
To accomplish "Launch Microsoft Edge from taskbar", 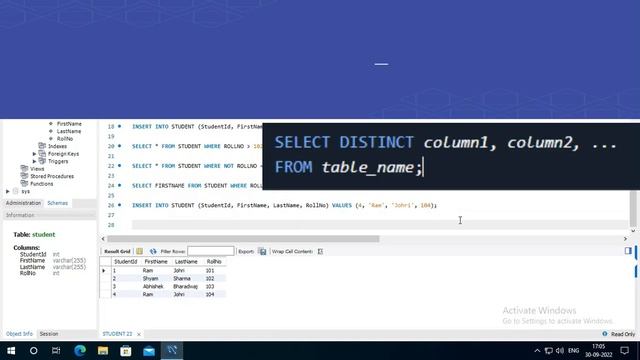I will pos(80,351).
